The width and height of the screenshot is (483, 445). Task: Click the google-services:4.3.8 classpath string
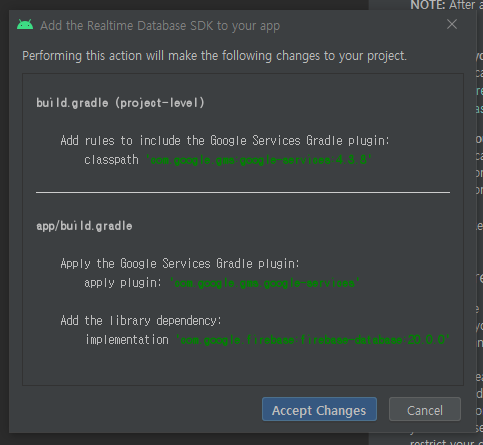point(259,160)
